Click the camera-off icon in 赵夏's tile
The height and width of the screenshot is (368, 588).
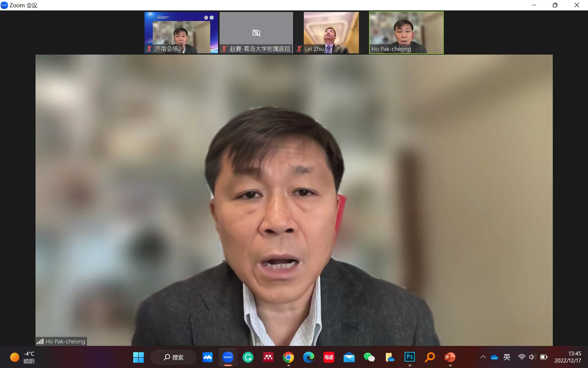pos(256,33)
